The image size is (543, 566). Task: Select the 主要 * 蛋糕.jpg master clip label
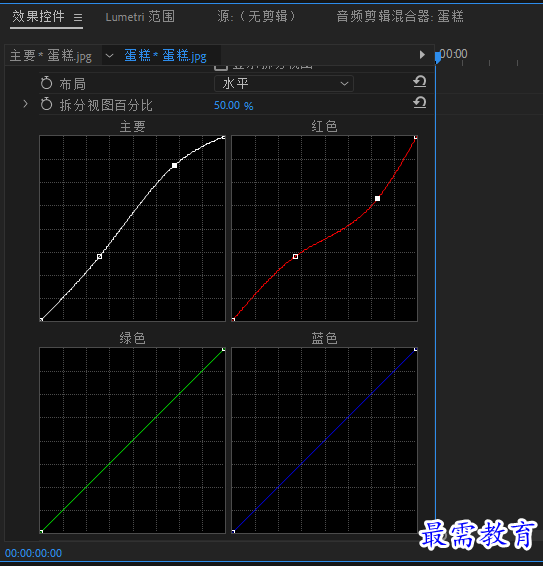click(51, 56)
